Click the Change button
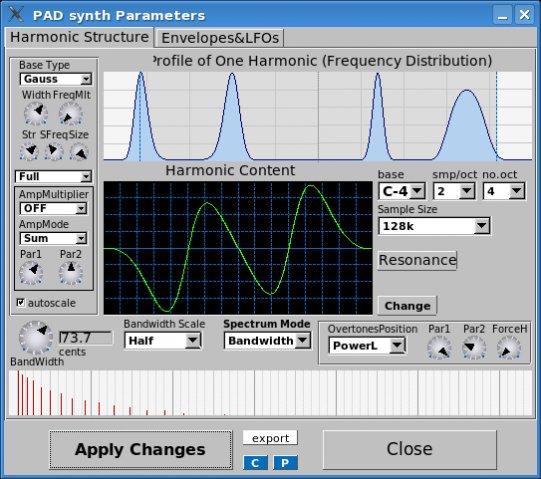 tap(407, 306)
